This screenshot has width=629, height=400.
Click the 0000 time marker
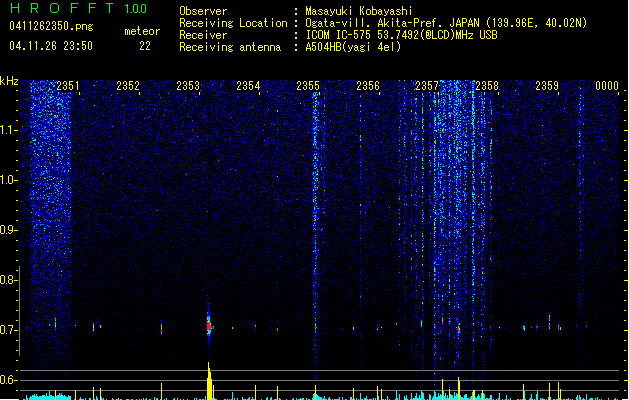pyautogui.click(x=607, y=85)
